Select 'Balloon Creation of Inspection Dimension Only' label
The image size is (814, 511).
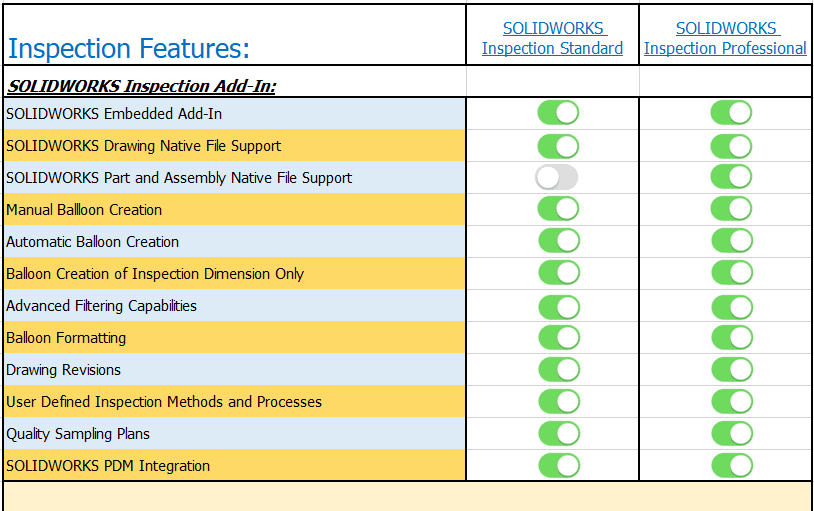(155, 274)
